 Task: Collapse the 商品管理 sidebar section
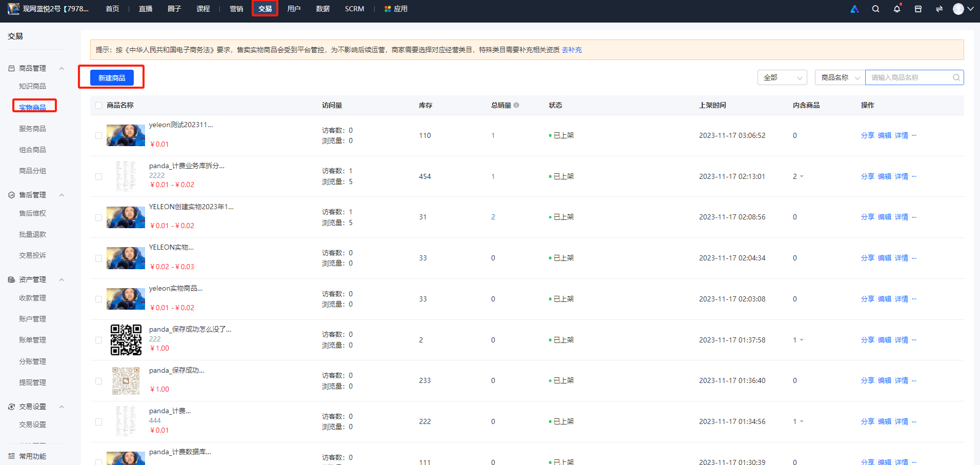(x=62, y=68)
